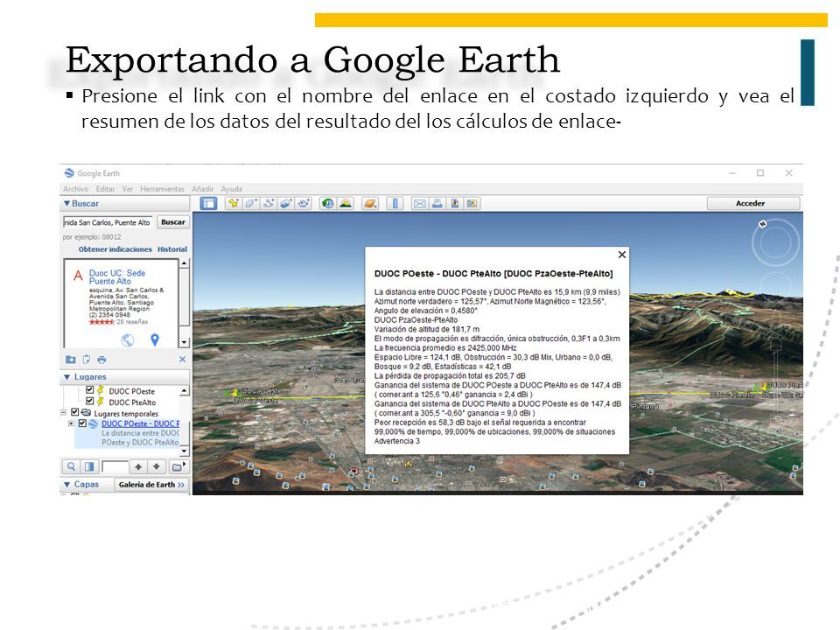Click the DUOC POeste - DUOC link

pyautogui.click(x=140, y=423)
